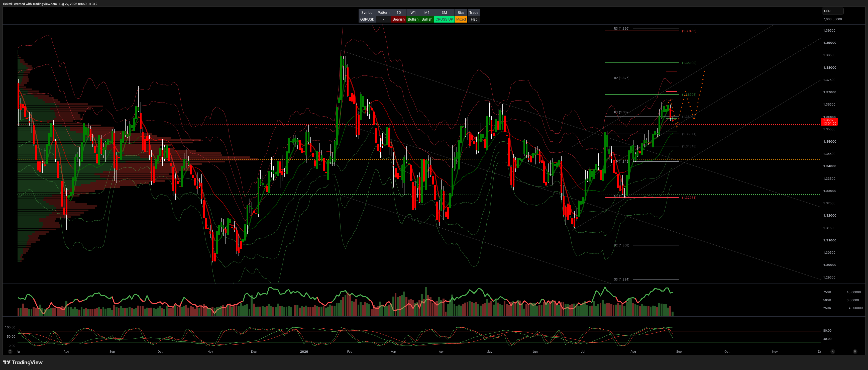The image size is (868, 370).
Task: Click the R1 (1.362) pivot label
Action: point(621,112)
